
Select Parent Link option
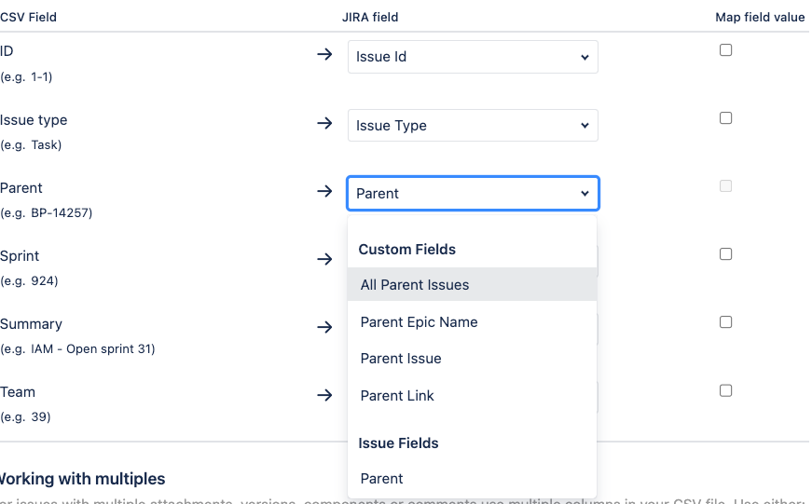397,396
